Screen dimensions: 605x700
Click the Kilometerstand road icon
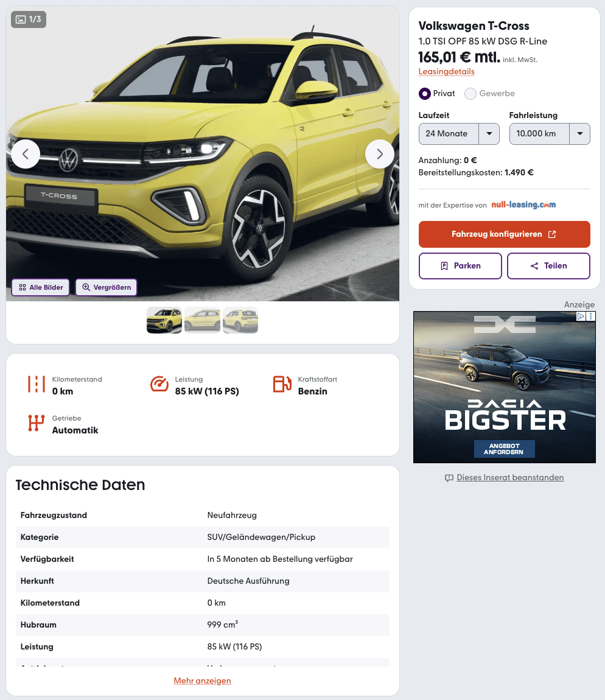tap(36, 384)
